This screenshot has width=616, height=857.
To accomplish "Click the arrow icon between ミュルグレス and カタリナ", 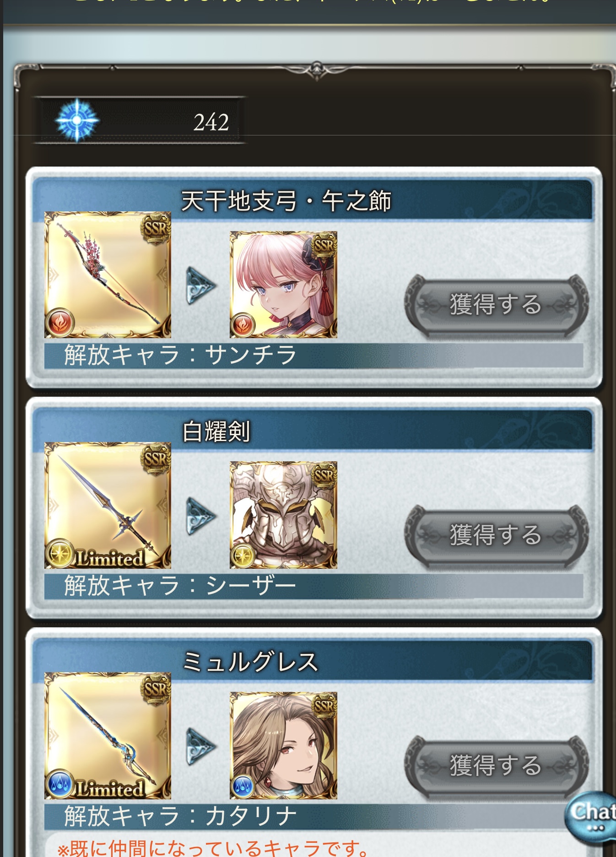I will (x=200, y=747).
